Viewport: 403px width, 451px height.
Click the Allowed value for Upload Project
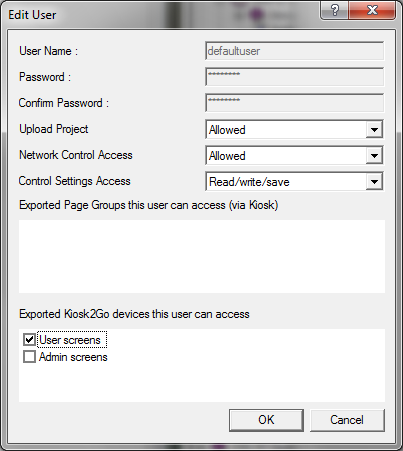(285, 129)
